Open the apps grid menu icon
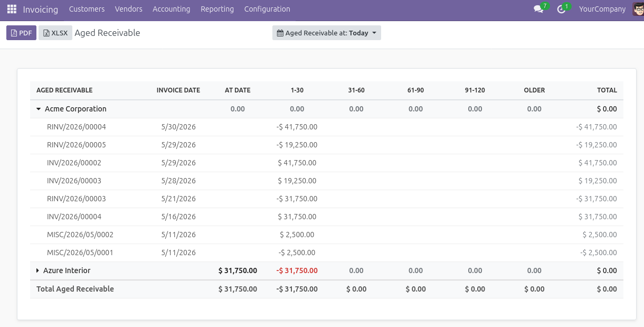644x327 pixels. (x=12, y=9)
